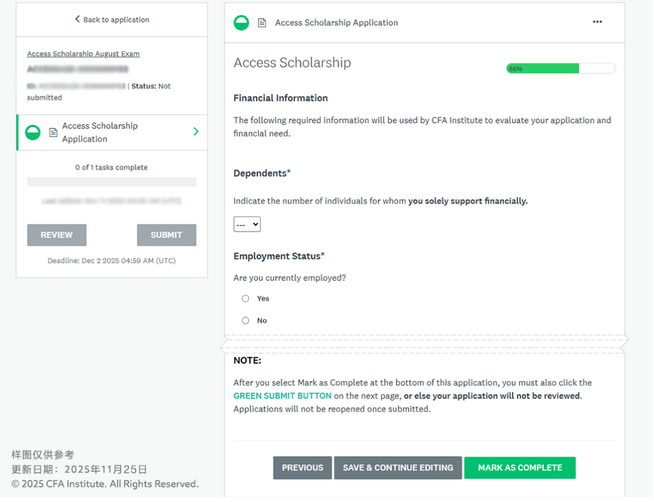Open the three-dot more options menu
Screen dimensions: 654x502
(598, 22)
